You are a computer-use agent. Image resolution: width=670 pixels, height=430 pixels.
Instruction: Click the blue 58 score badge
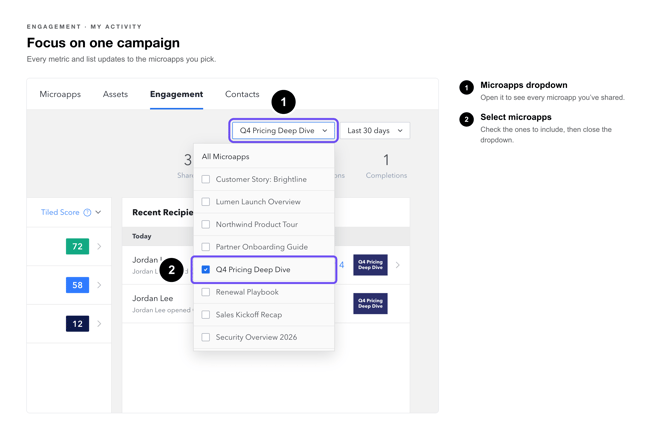point(77,285)
